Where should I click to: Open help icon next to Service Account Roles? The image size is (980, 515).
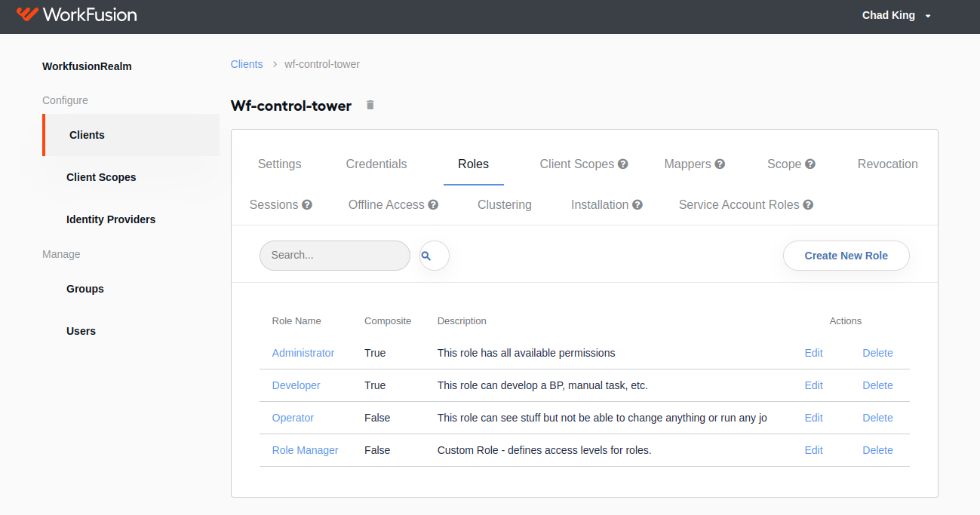pyautogui.click(x=808, y=204)
